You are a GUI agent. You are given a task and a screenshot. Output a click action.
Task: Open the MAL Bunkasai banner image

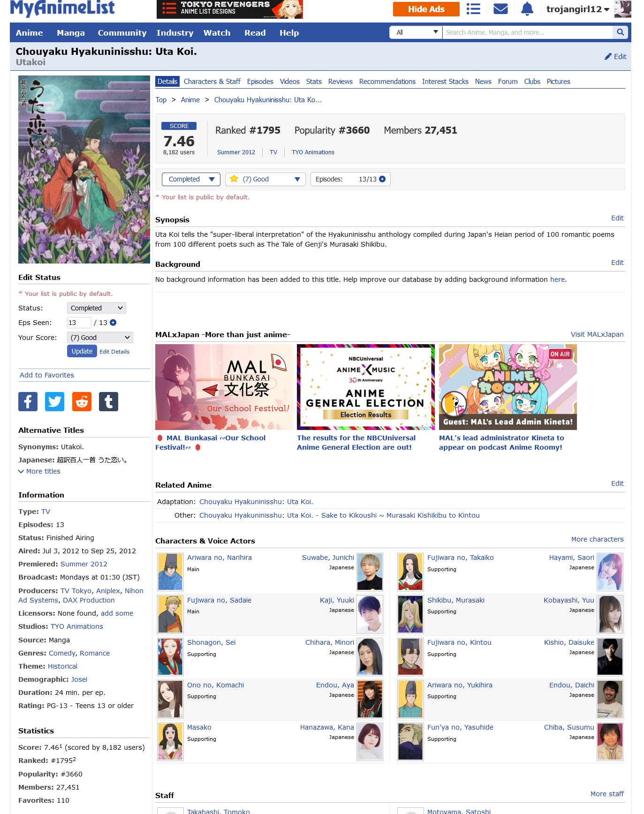[224, 387]
